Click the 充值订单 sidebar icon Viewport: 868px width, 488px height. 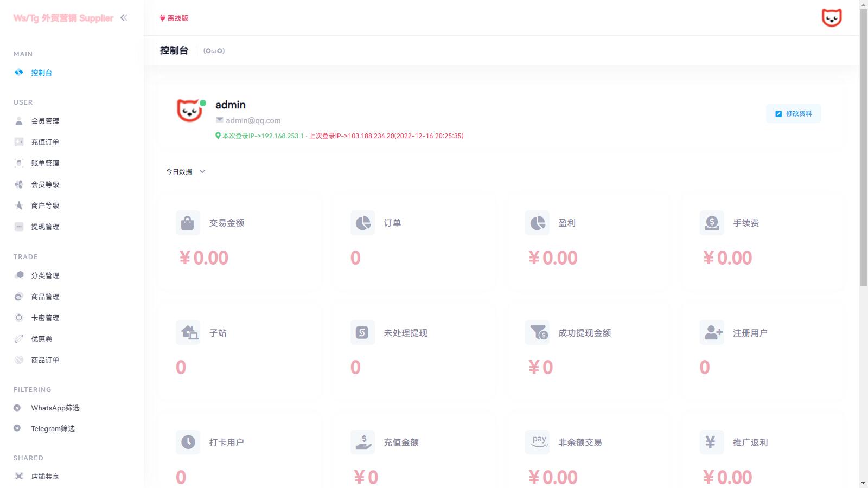click(19, 142)
